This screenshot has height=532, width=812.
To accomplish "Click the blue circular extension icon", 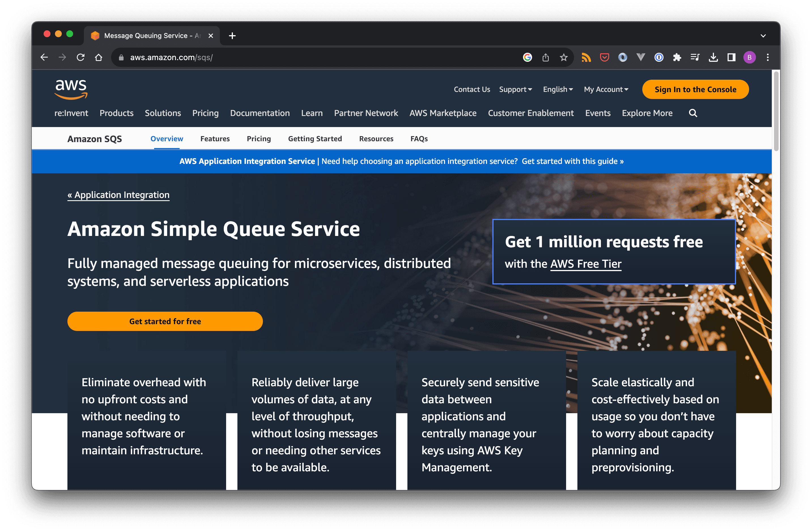I will coord(622,57).
